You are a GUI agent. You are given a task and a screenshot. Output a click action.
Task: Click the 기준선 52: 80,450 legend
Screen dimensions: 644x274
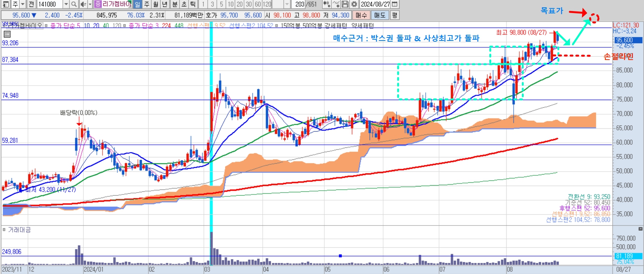tap(588, 203)
